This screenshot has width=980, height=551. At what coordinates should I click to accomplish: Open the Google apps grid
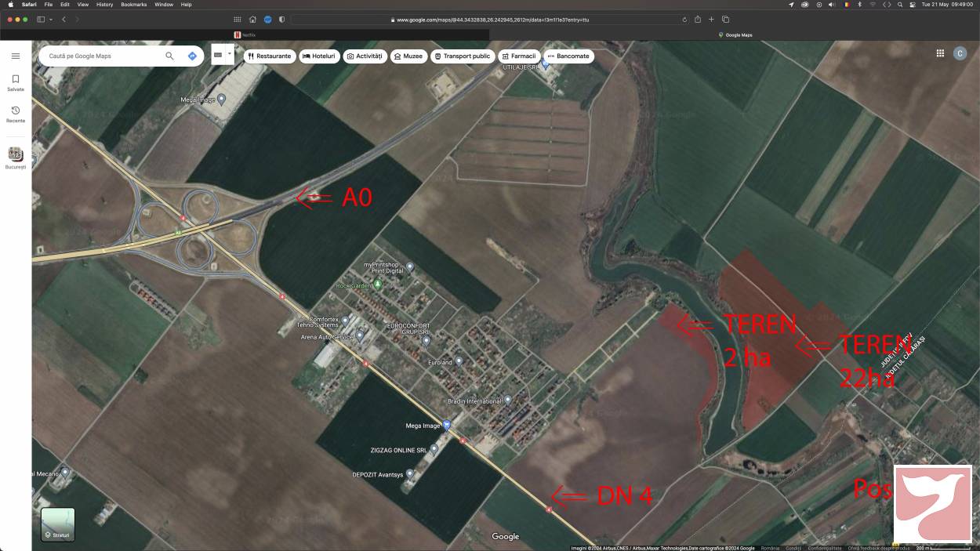(940, 53)
